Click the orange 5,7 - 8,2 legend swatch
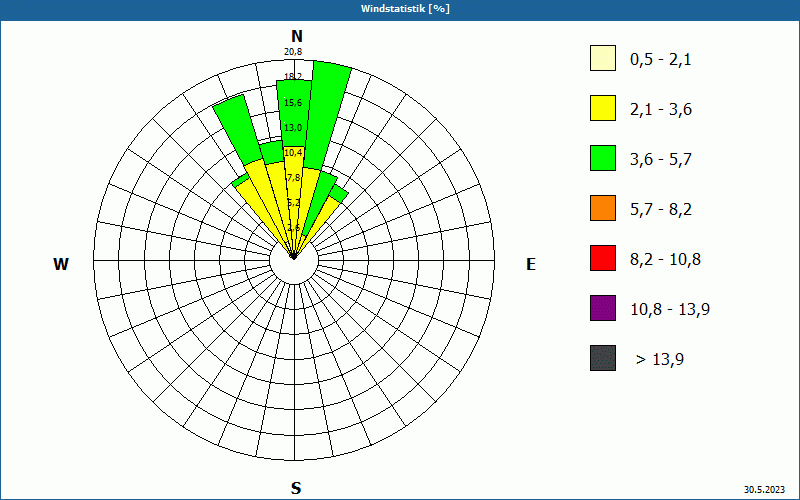Screen dimensions: 800x500 point(603,208)
